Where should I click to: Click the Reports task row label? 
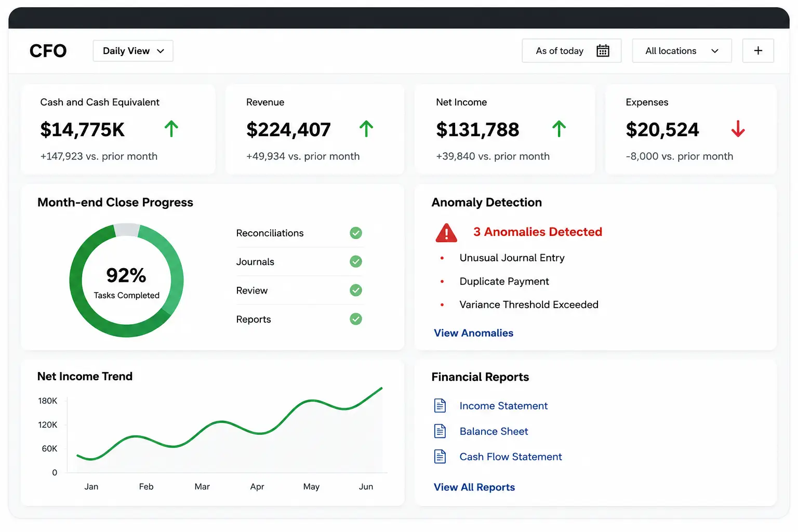pos(254,319)
